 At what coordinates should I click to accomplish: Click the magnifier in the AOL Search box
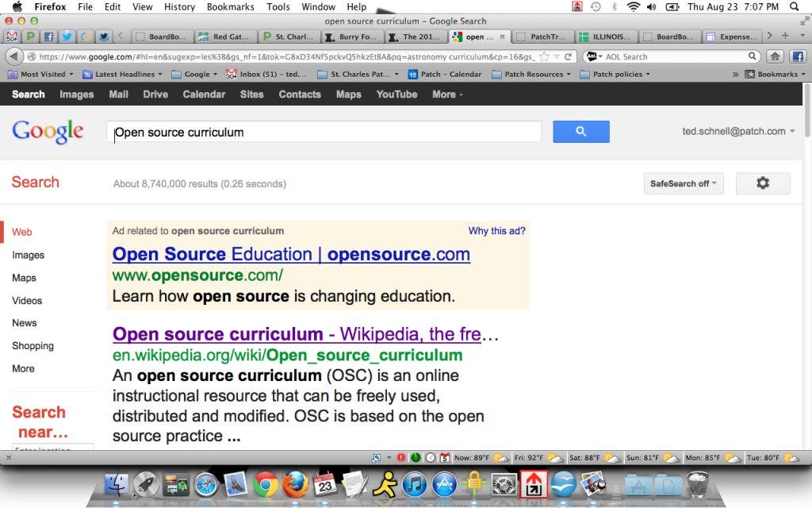[752, 56]
